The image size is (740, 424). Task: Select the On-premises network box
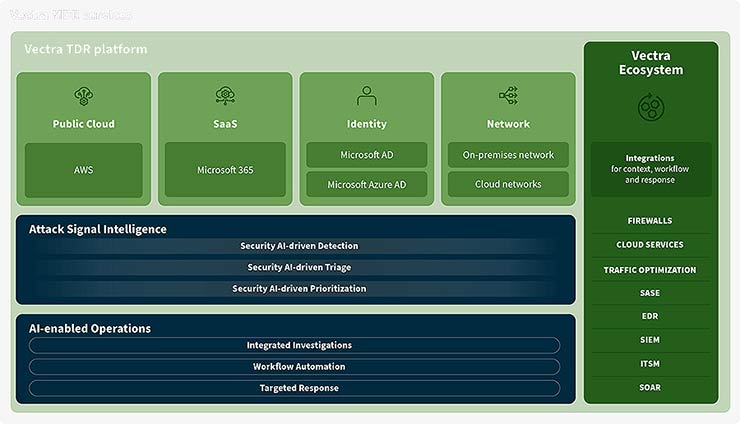tap(508, 155)
